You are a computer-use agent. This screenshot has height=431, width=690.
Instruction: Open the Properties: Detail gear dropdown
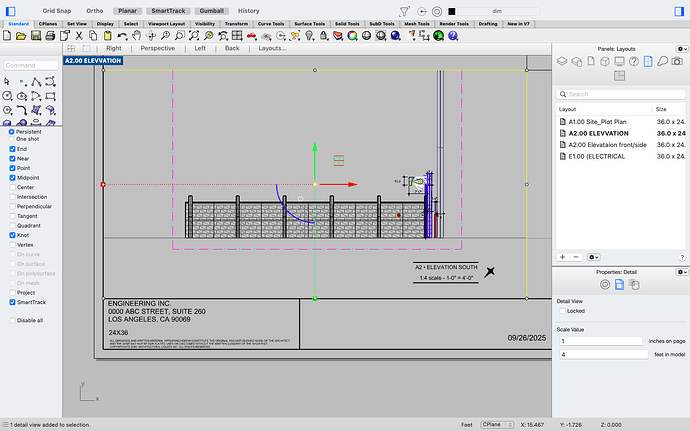[682, 271]
